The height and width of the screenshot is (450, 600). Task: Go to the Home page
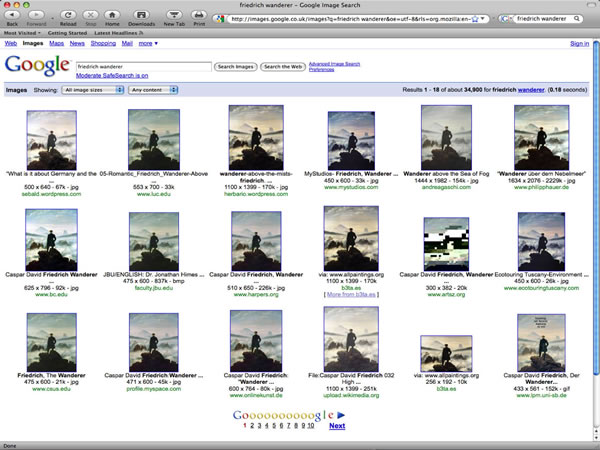click(112, 15)
